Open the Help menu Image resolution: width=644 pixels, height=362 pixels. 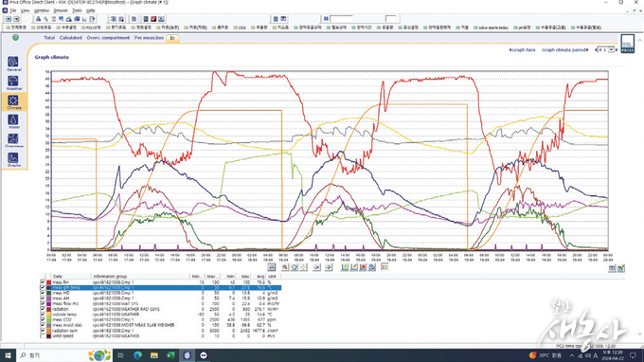click(91, 10)
